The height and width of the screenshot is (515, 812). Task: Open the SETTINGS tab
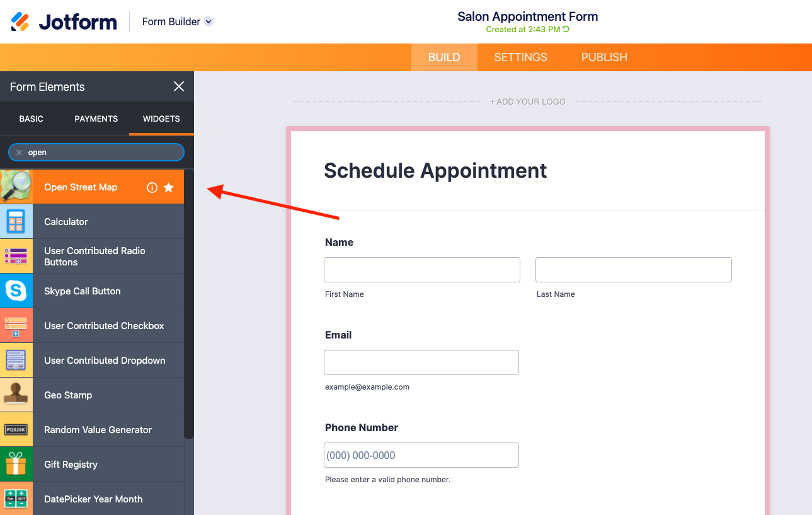[520, 57]
